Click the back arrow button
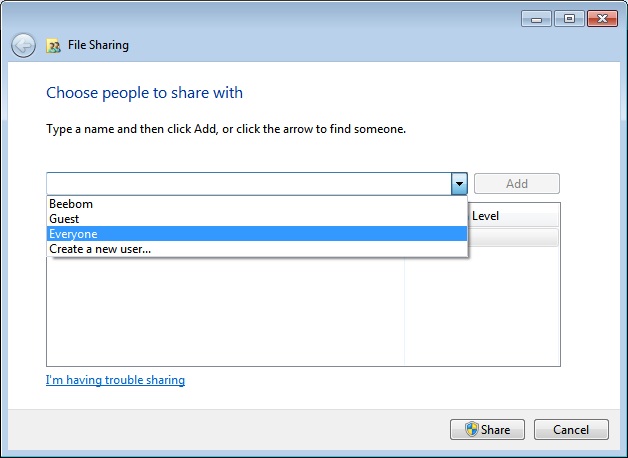Viewport: 628px width, 458px height. pos(23,45)
